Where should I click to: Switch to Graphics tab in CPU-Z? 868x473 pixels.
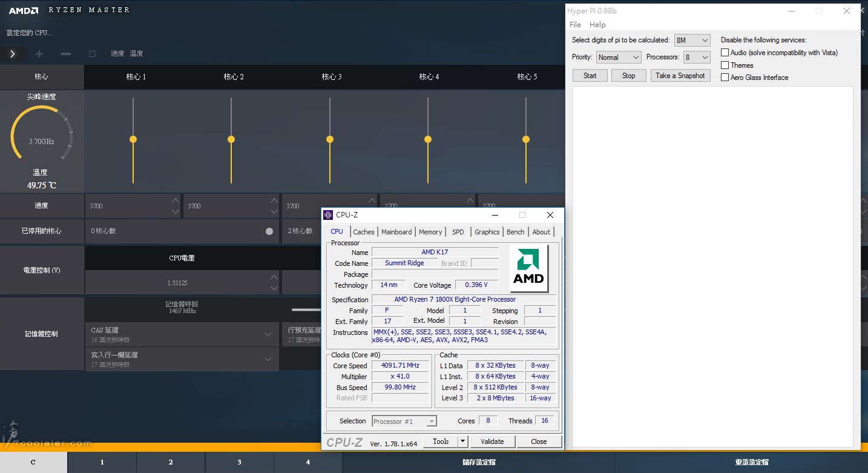tap(487, 232)
